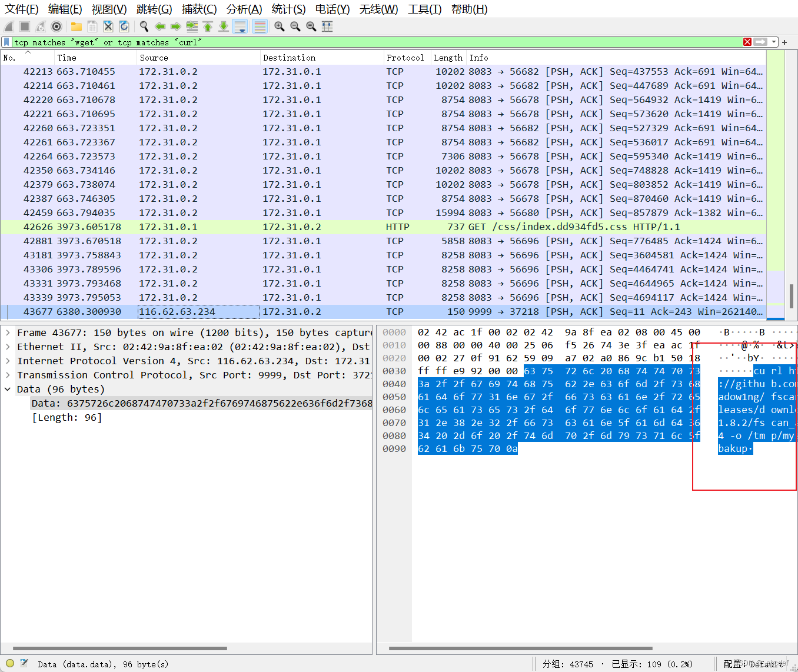Open a capture file with folder icon
Image resolution: width=798 pixels, height=672 pixels.
click(x=77, y=26)
